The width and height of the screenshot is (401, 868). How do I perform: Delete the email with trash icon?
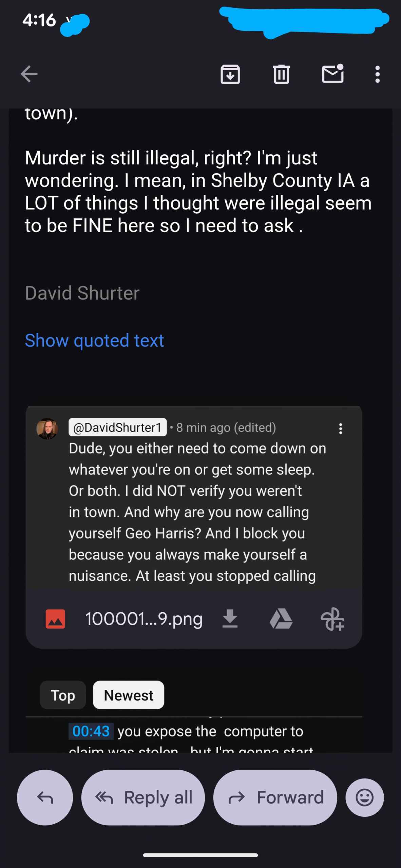tap(281, 74)
